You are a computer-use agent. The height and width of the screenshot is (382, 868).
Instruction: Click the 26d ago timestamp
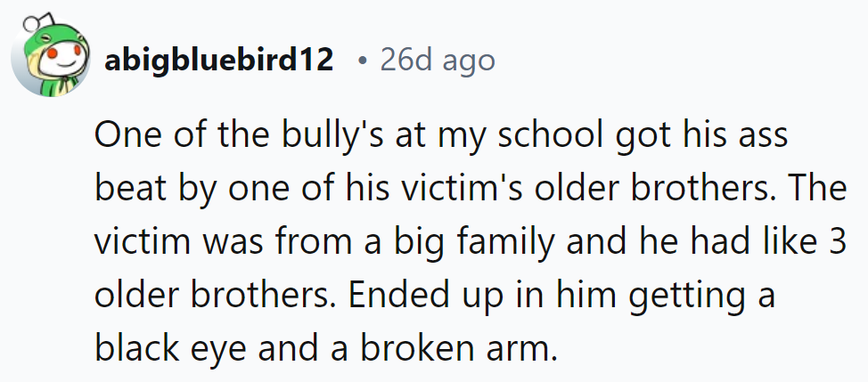click(437, 61)
